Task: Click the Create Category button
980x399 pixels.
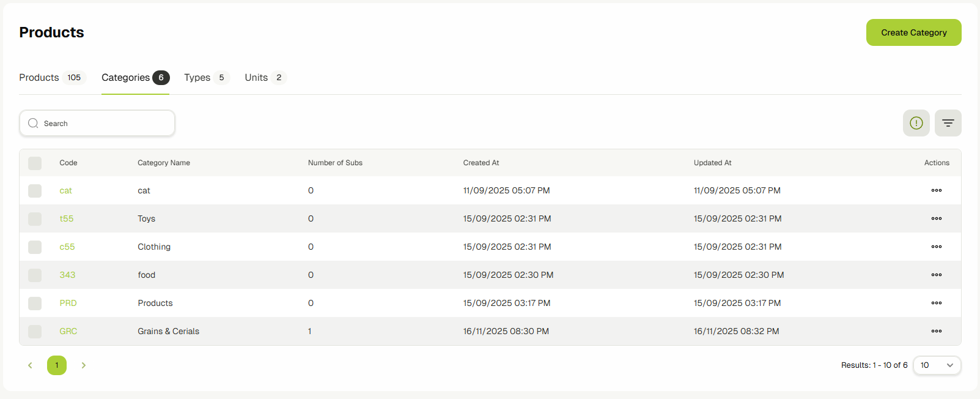Action: (913, 32)
